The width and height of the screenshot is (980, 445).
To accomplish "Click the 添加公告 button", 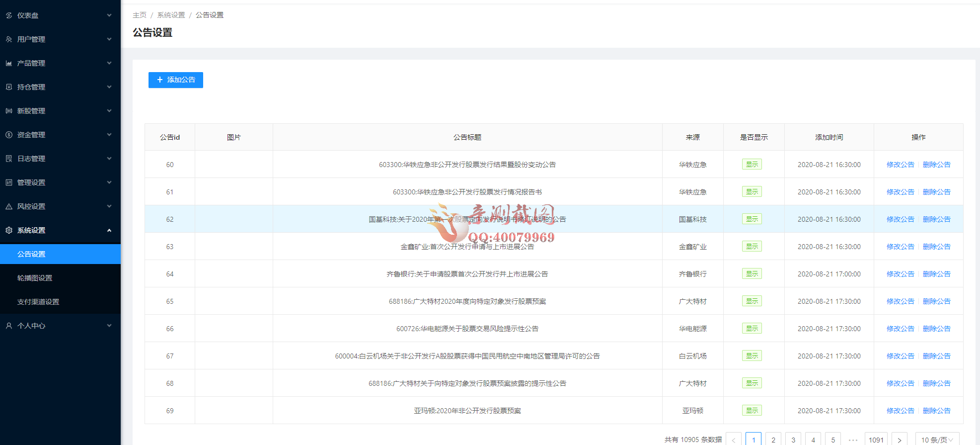I will (x=176, y=80).
